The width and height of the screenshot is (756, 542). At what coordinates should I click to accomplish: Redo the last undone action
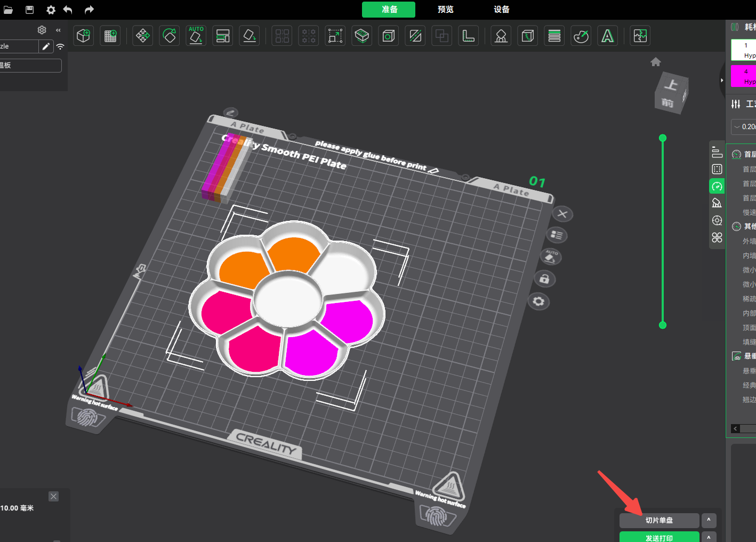tap(89, 10)
